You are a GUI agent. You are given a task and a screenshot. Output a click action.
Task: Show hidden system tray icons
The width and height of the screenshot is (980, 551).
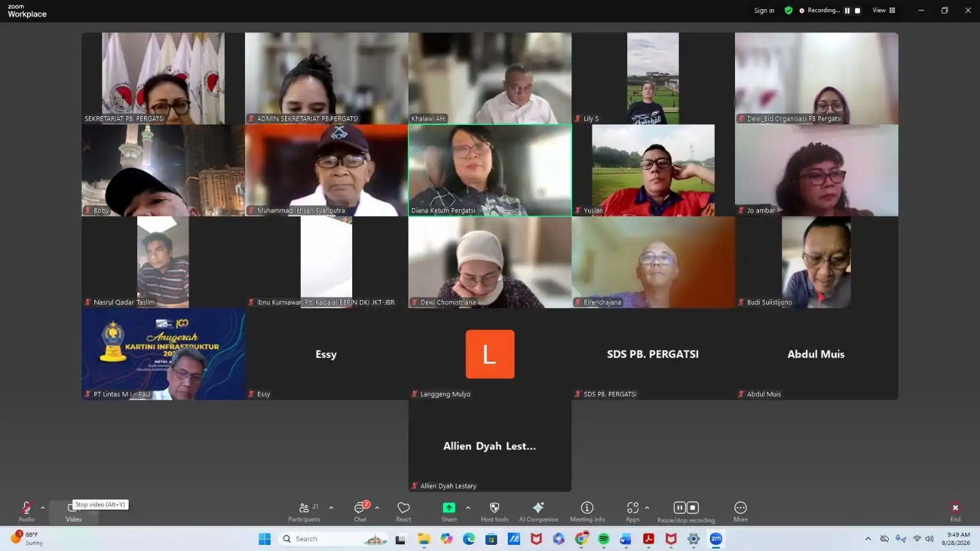point(868,539)
